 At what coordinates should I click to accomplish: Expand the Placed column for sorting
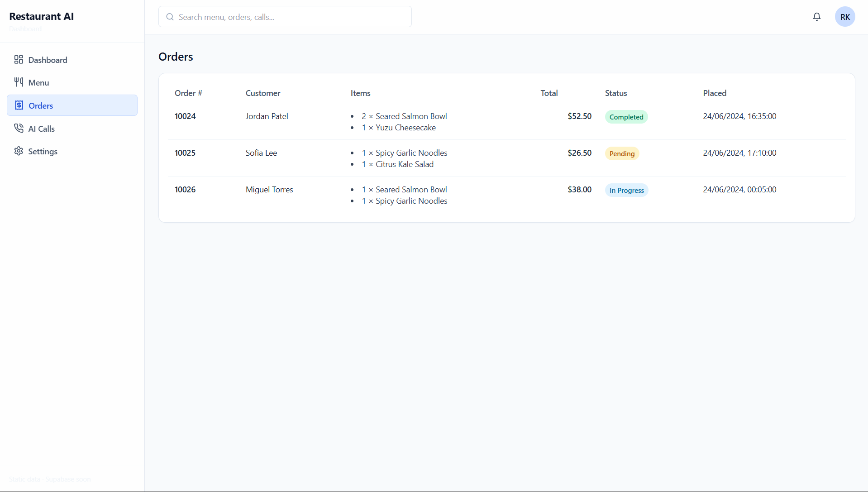(715, 93)
